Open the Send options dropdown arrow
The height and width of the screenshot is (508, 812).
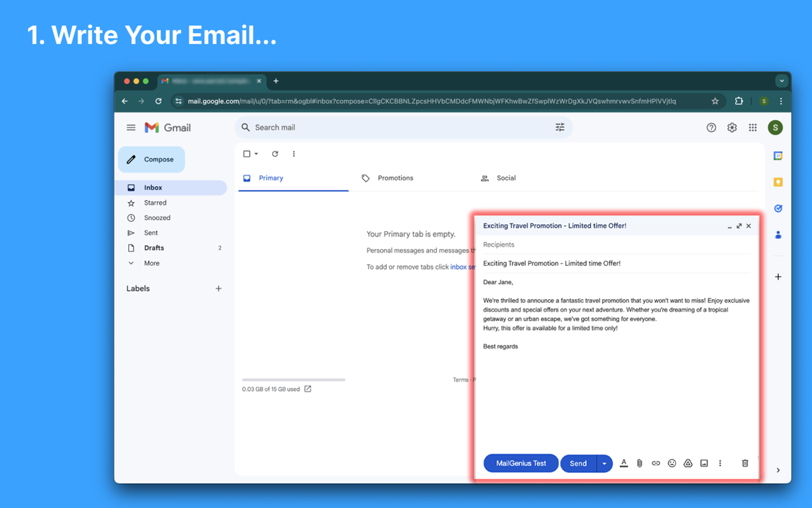(x=605, y=463)
